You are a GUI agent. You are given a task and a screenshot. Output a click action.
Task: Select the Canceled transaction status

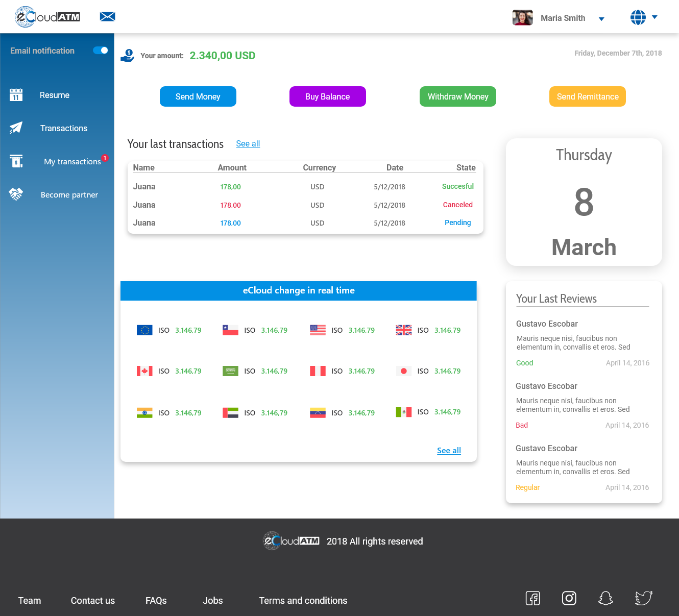click(x=458, y=205)
